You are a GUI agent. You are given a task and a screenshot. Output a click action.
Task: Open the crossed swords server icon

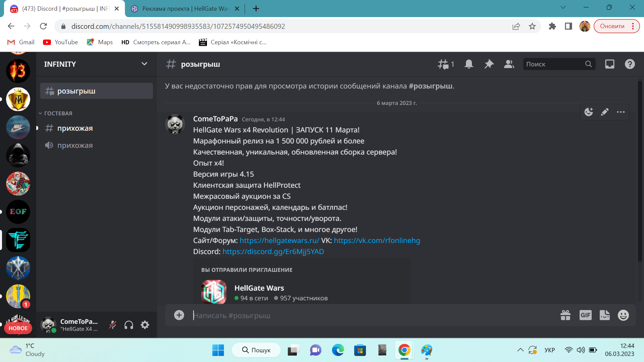coord(18,268)
